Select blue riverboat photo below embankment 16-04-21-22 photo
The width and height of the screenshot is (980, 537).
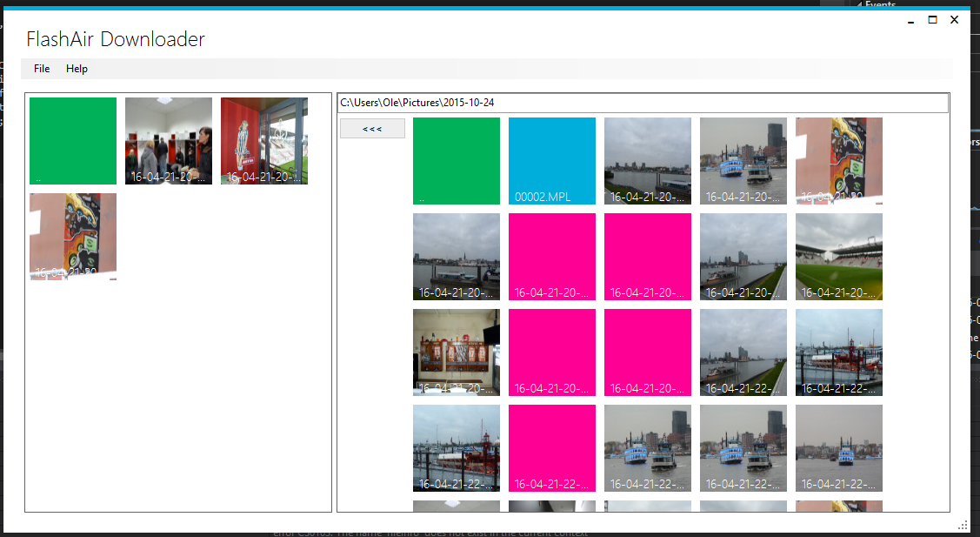coord(743,448)
